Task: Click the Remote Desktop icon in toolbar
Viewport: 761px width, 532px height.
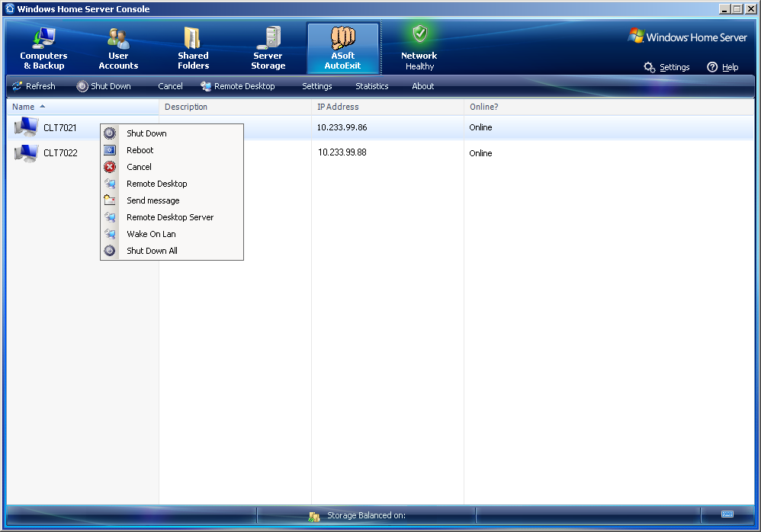Action: (206, 86)
